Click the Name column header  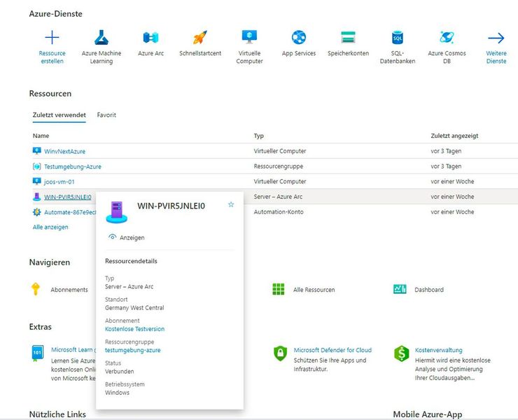[41, 136]
